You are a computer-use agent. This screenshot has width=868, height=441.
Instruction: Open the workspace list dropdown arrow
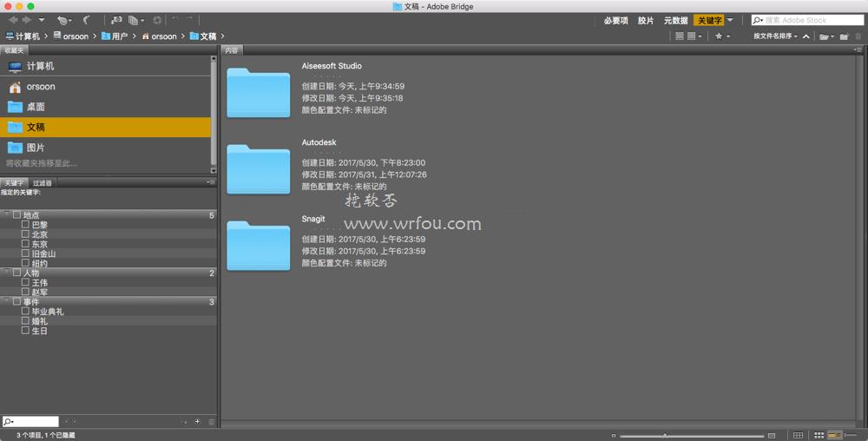point(730,20)
